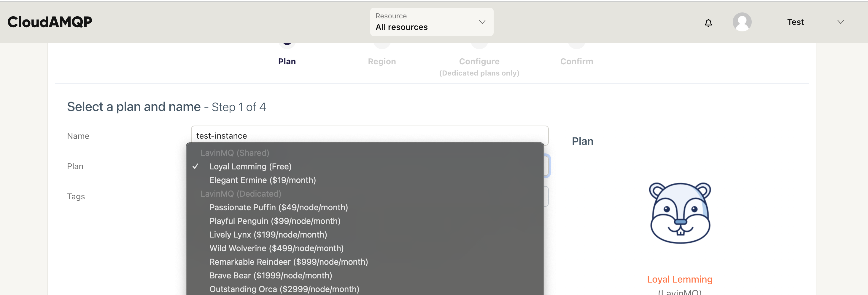Click the Tags field label
The image size is (868, 295).
(76, 196)
